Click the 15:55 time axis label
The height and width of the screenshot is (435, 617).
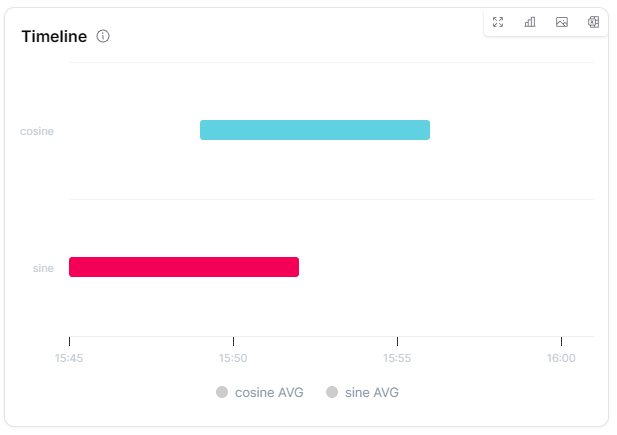397,358
